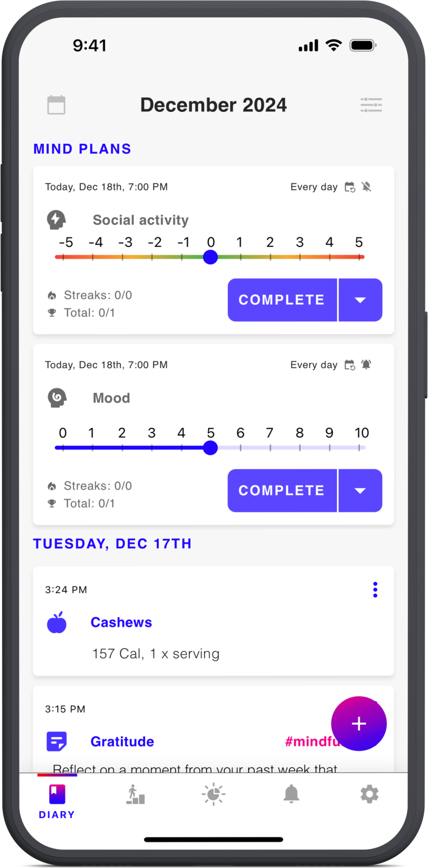This screenshot has height=868, width=428.
Task: Tap the Gratitude journal icon
Action: point(56,741)
